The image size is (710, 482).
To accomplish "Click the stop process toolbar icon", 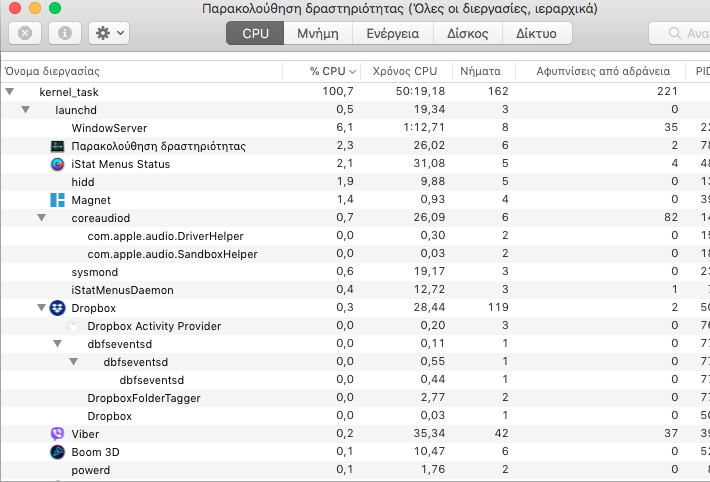I will (x=25, y=33).
